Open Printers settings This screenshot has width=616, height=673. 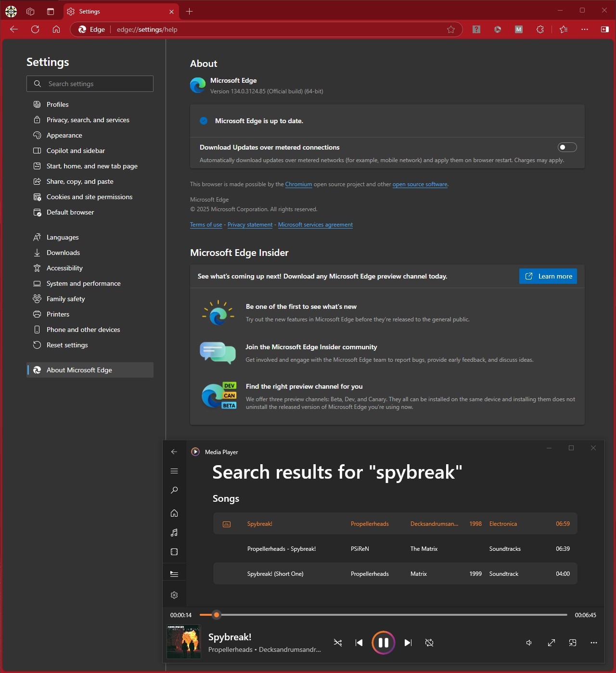[x=90, y=314]
